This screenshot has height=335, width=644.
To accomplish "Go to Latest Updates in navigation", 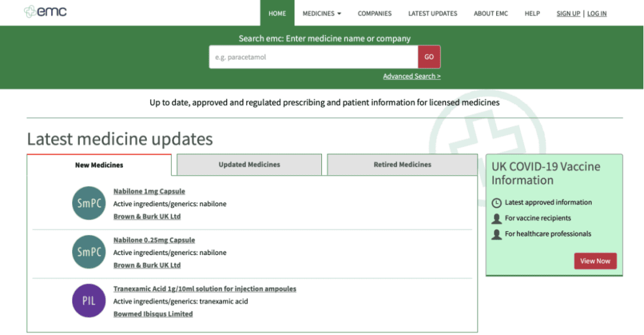I will 432,14.
